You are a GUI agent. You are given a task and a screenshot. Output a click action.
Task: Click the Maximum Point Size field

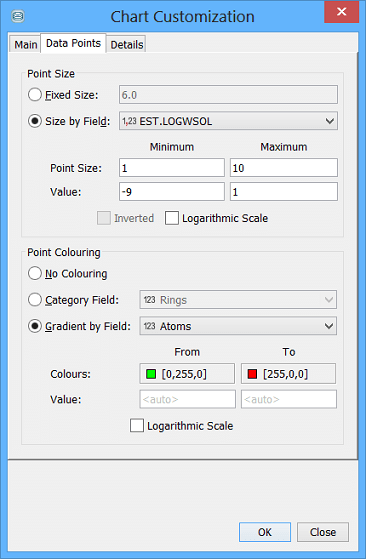point(284,168)
